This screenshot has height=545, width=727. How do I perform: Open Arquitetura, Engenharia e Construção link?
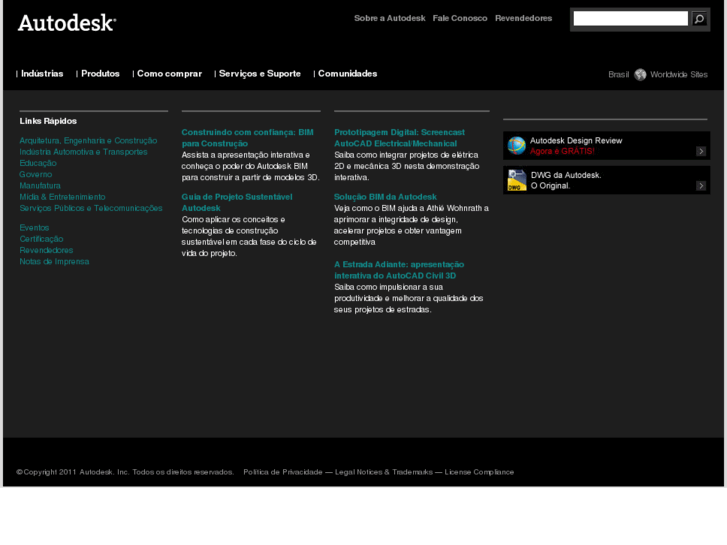point(88,141)
